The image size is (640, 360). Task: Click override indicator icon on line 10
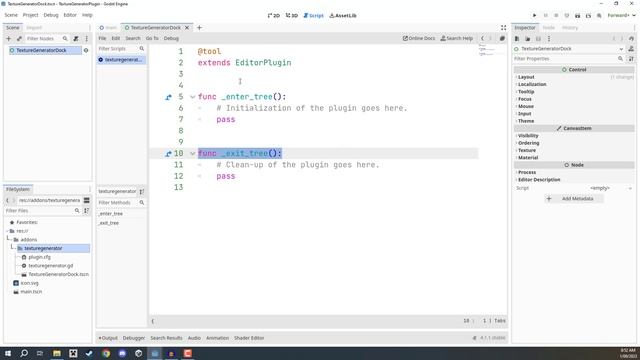[x=168, y=154]
